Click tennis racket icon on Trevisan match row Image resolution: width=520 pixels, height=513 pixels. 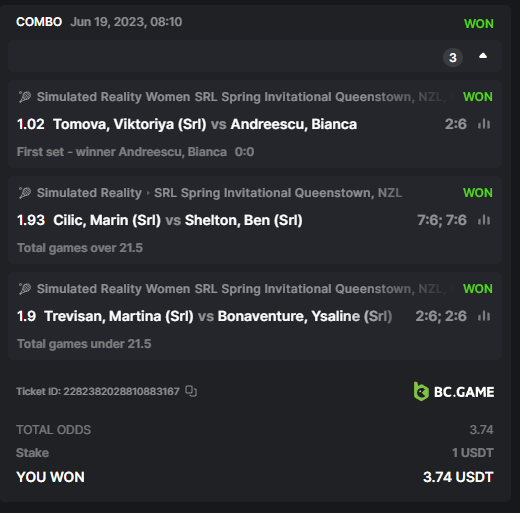tap(25, 289)
